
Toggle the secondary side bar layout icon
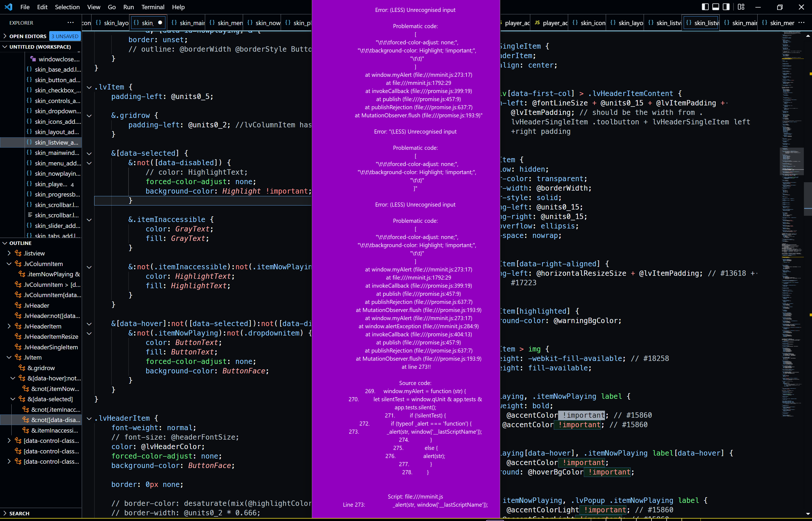[726, 7]
